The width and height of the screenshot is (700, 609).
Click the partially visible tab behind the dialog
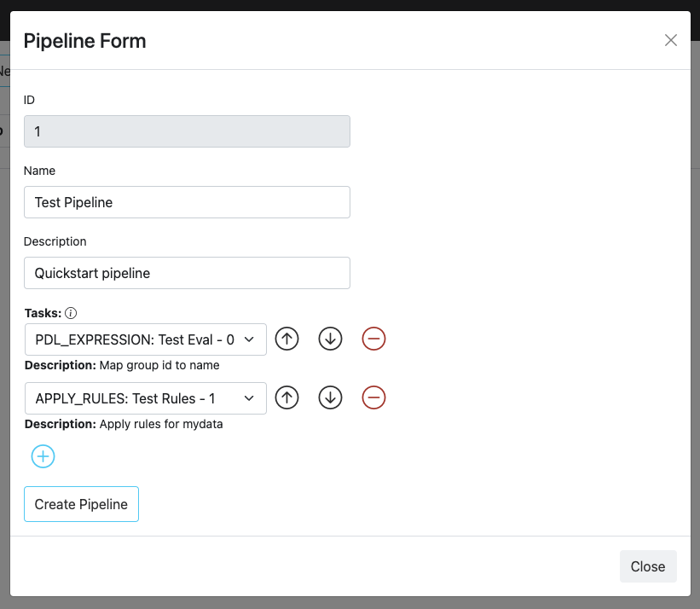(6, 71)
